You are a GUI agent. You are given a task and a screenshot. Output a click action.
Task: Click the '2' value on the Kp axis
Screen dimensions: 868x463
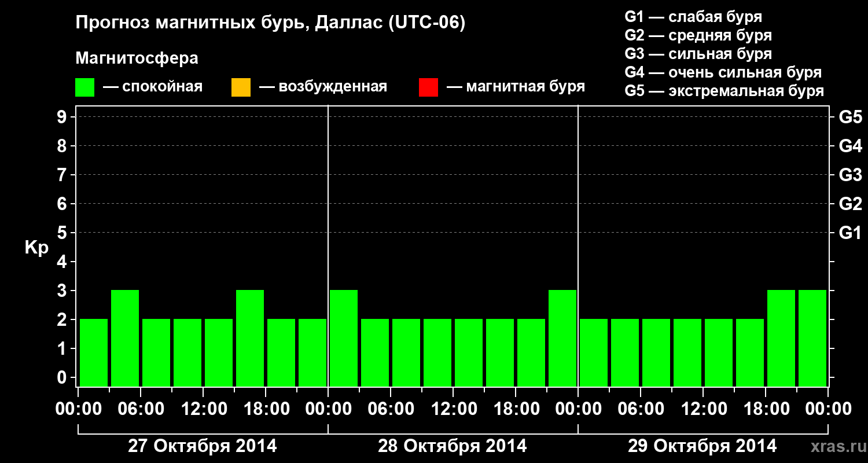[x=63, y=319]
